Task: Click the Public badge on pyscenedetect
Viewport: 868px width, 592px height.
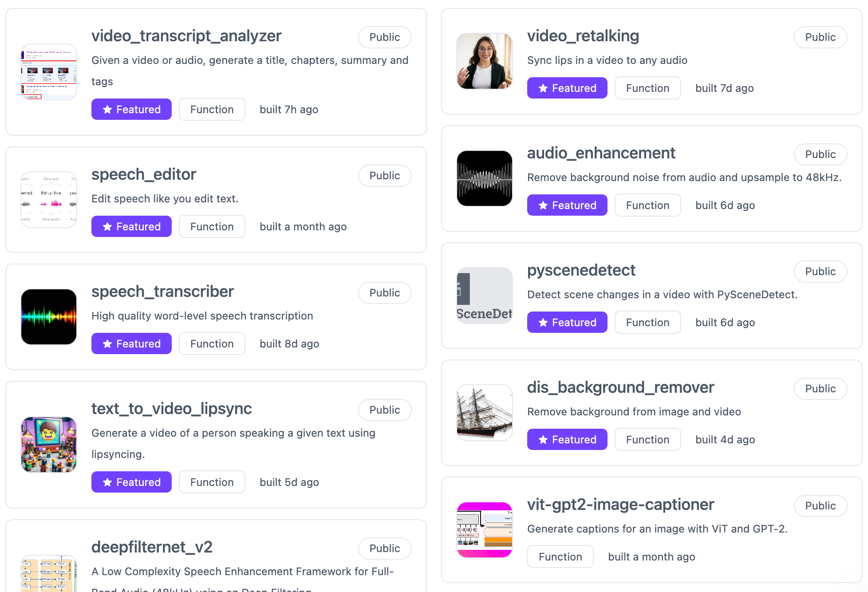Action: tap(821, 270)
